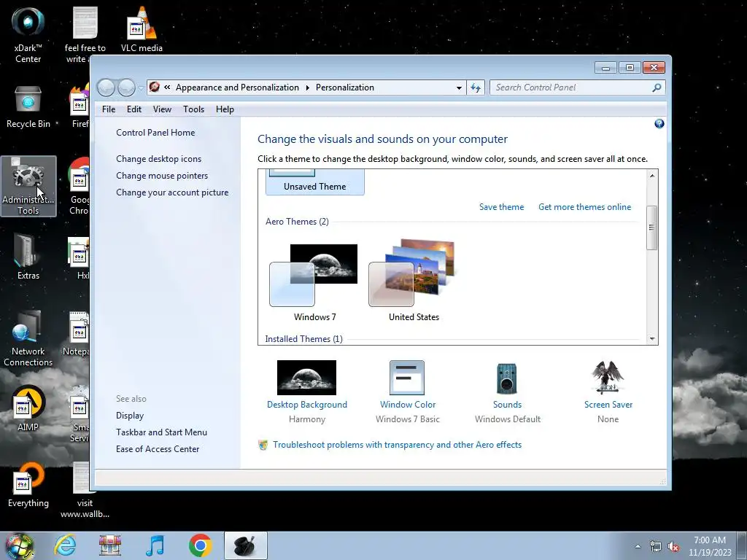This screenshot has height=560, width=747.
Task: Select the AIMP desktop icon
Action: pos(28,408)
